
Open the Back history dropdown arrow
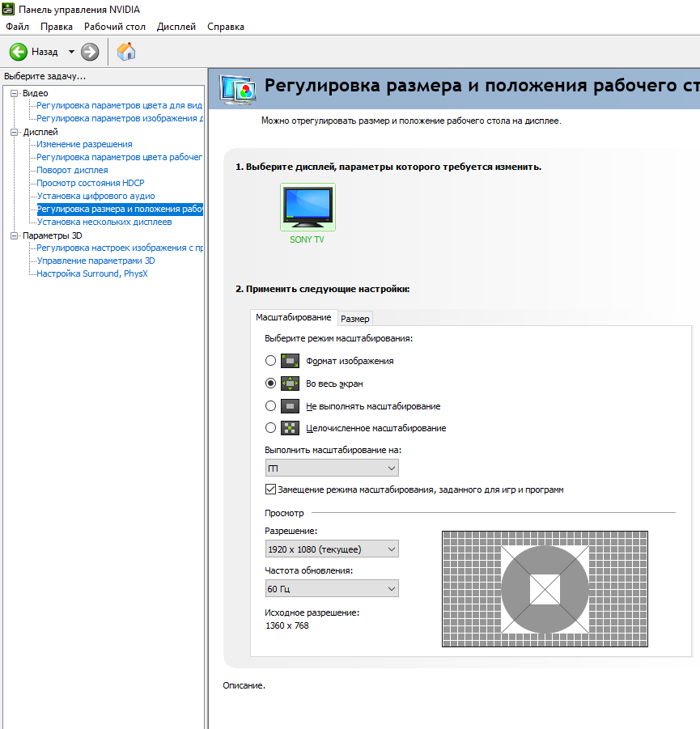click(71, 52)
